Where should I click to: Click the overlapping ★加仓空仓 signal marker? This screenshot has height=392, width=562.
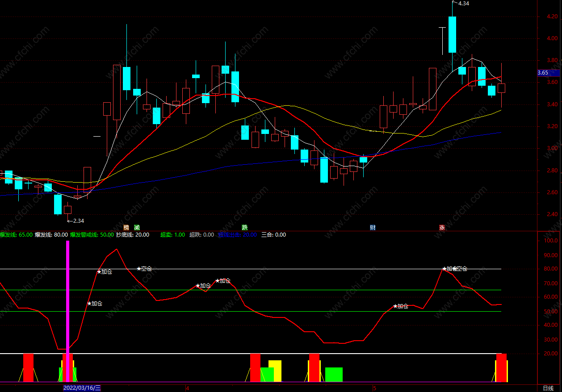pos(455,269)
